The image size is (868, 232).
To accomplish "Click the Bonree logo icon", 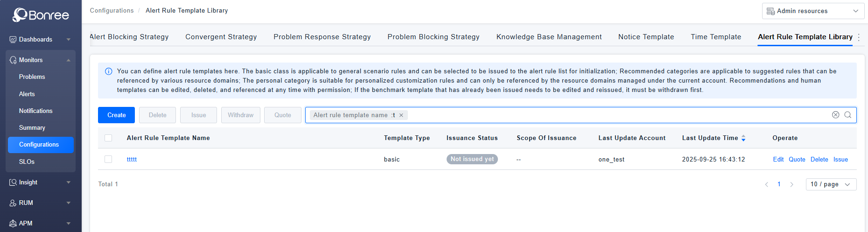I will point(20,15).
